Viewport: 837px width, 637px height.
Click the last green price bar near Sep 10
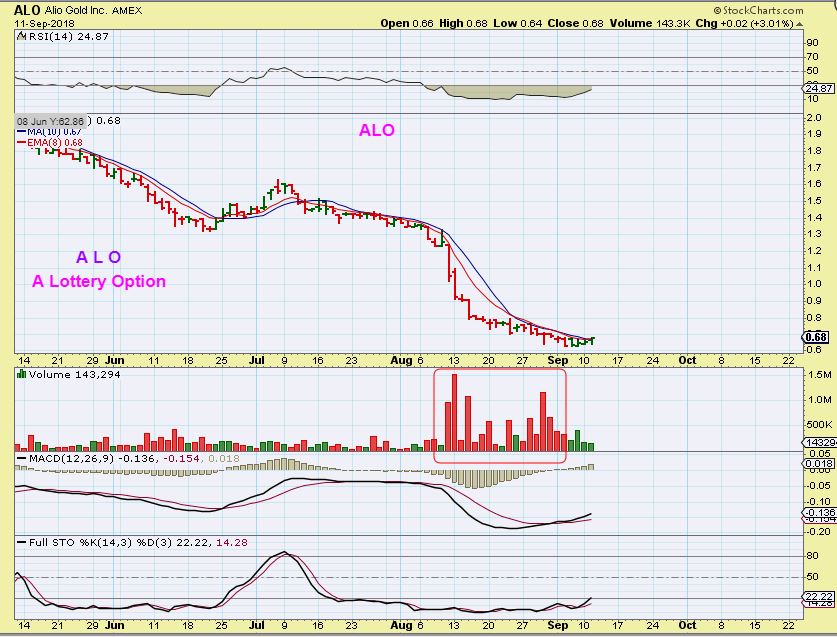click(593, 340)
